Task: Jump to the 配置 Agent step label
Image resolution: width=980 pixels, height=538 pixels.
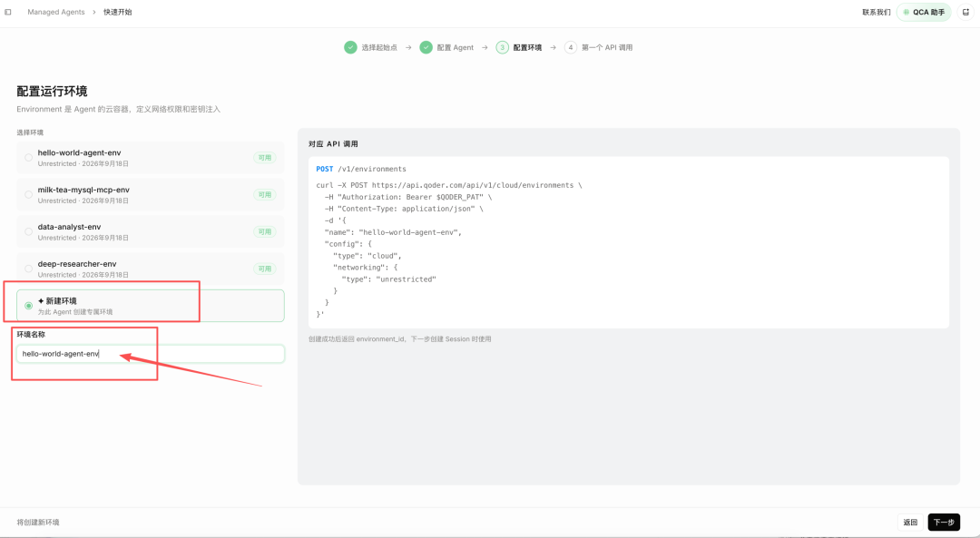Action: (x=455, y=47)
